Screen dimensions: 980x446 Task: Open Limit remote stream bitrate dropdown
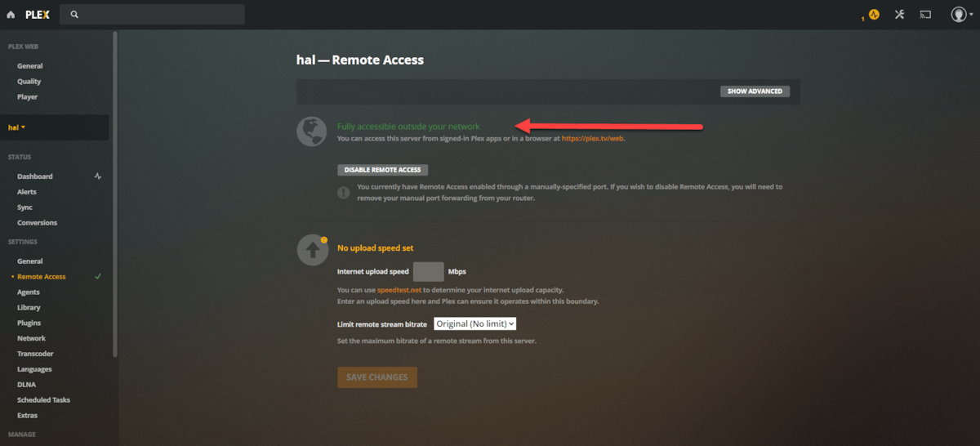coord(474,324)
